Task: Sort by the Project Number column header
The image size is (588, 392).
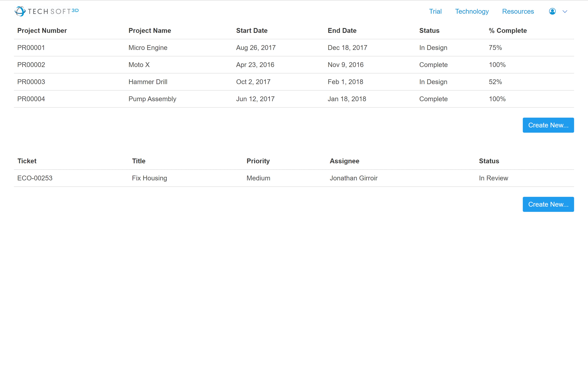Action: pyautogui.click(x=42, y=30)
